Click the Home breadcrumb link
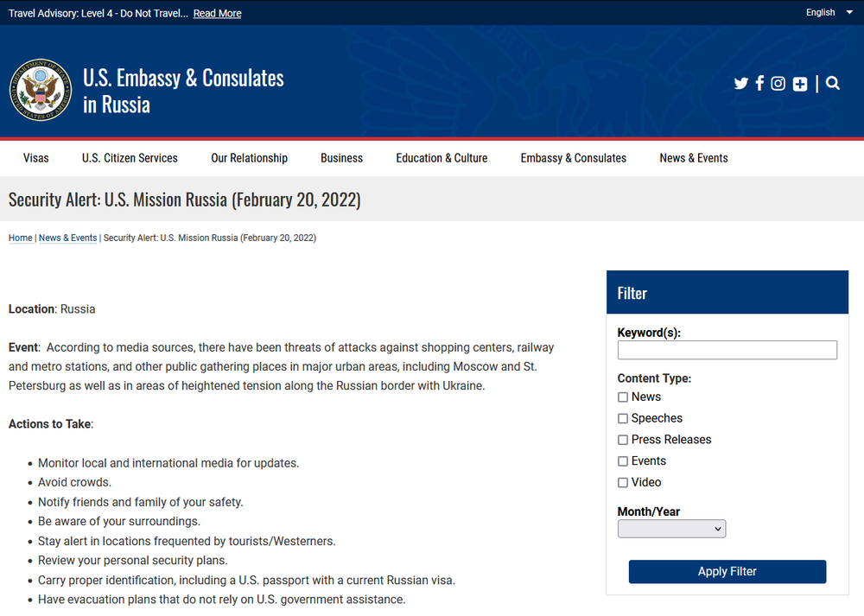This screenshot has height=616, width=864. point(21,238)
